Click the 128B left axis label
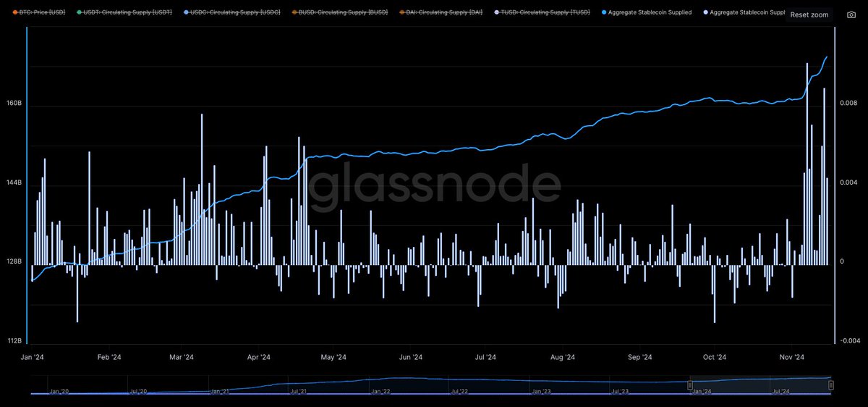 tap(14, 261)
